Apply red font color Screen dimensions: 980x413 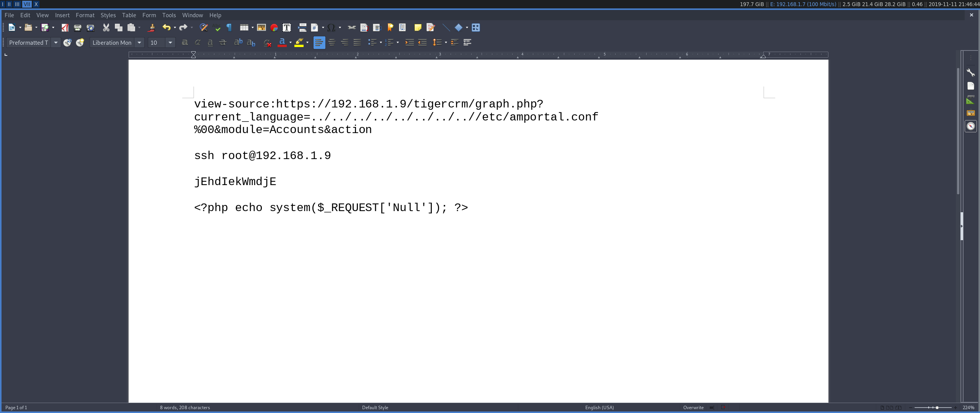282,42
